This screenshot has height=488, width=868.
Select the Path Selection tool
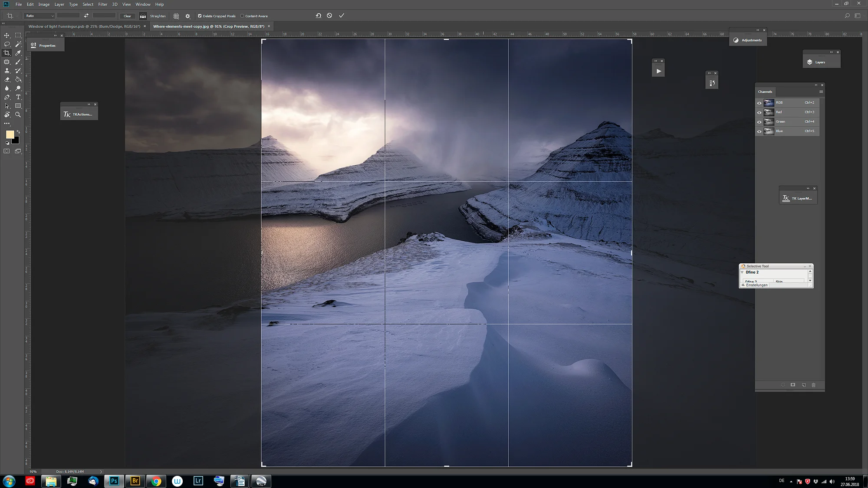pyautogui.click(x=7, y=106)
